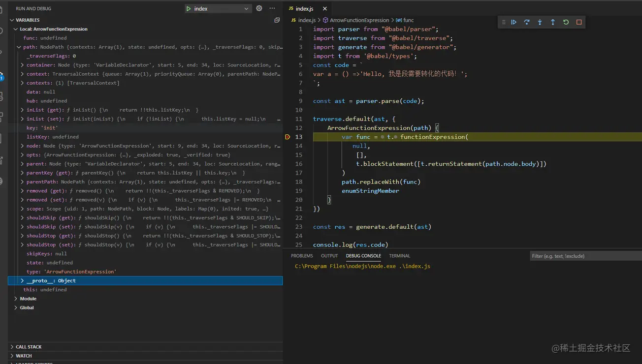The width and height of the screenshot is (642, 364).
Task: Click Continue in the debug toolbar
Action: point(514,22)
